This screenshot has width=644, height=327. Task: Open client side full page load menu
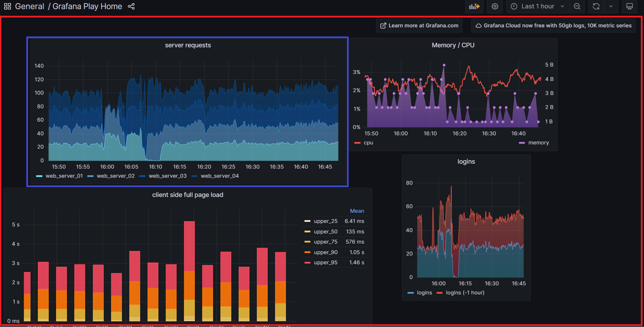[187, 195]
